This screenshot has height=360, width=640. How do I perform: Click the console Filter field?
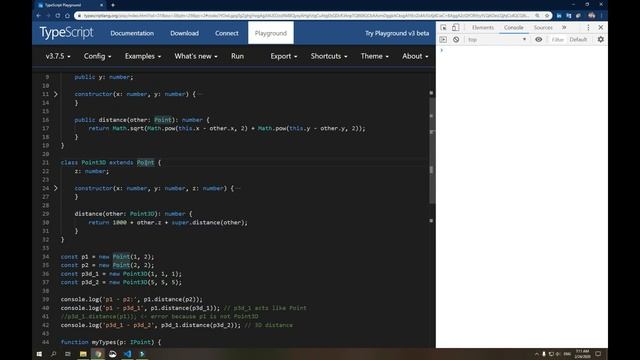coord(557,40)
